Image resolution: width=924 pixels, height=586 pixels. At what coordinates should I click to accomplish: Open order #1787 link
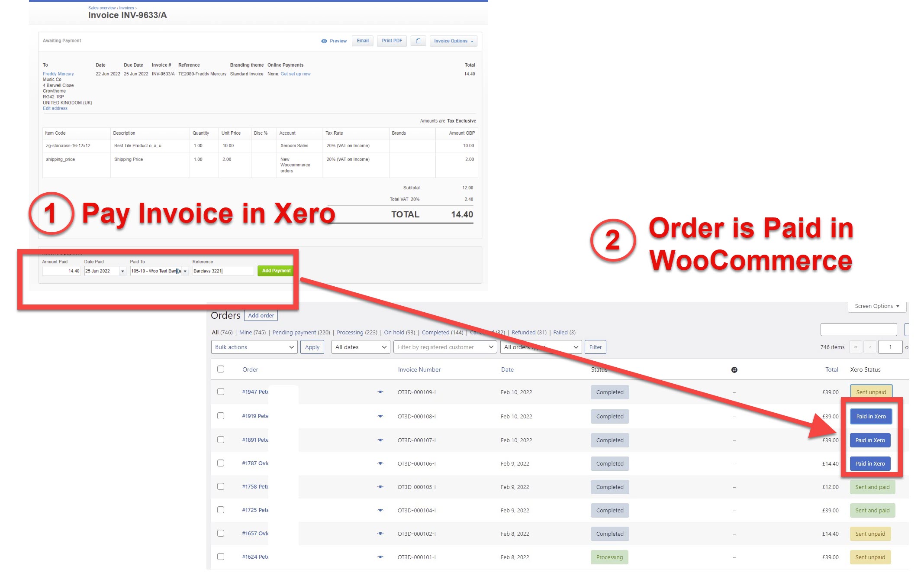pos(255,463)
